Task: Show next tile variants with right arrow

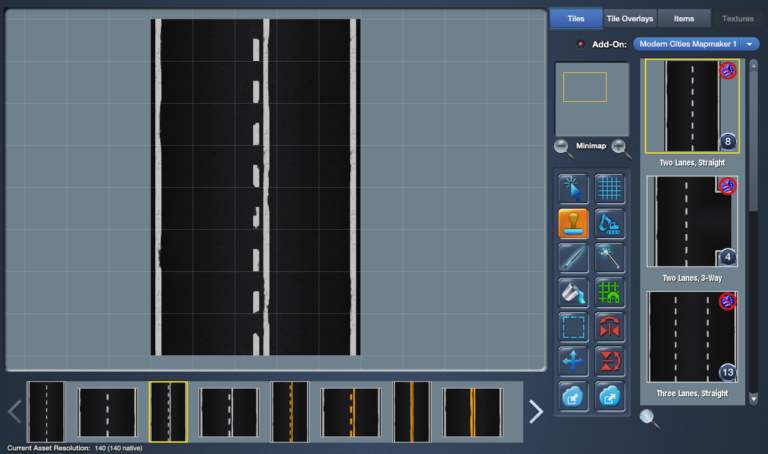Action: (536, 411)
